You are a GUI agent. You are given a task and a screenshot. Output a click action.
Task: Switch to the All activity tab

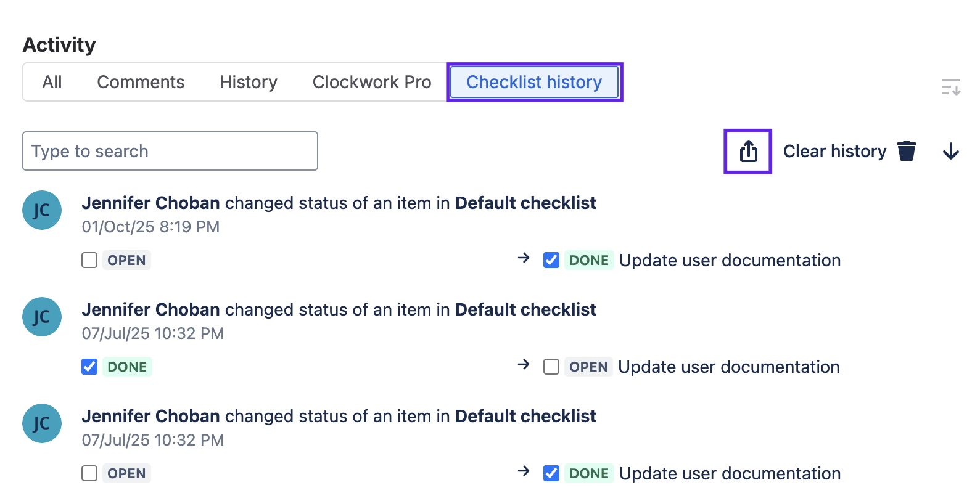pyautogui.click(x=52, y=82)
